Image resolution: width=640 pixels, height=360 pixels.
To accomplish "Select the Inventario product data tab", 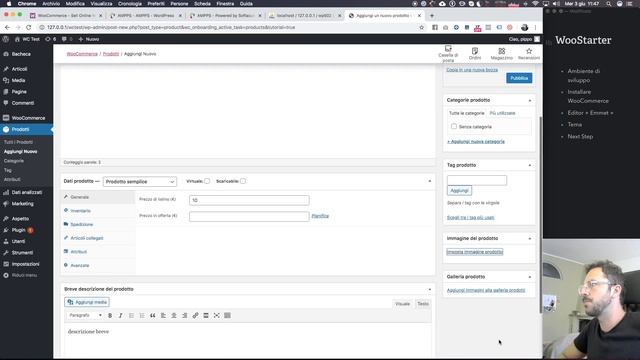I will point(98,211).
